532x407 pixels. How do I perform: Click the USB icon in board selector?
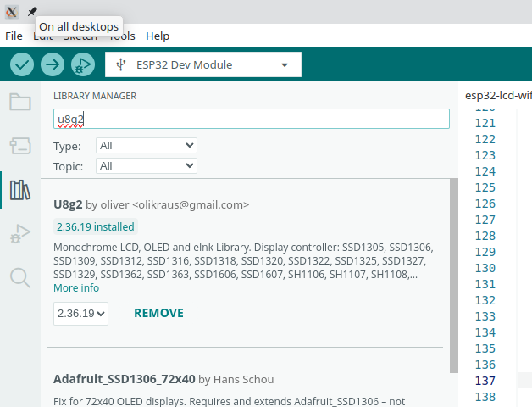121,64
